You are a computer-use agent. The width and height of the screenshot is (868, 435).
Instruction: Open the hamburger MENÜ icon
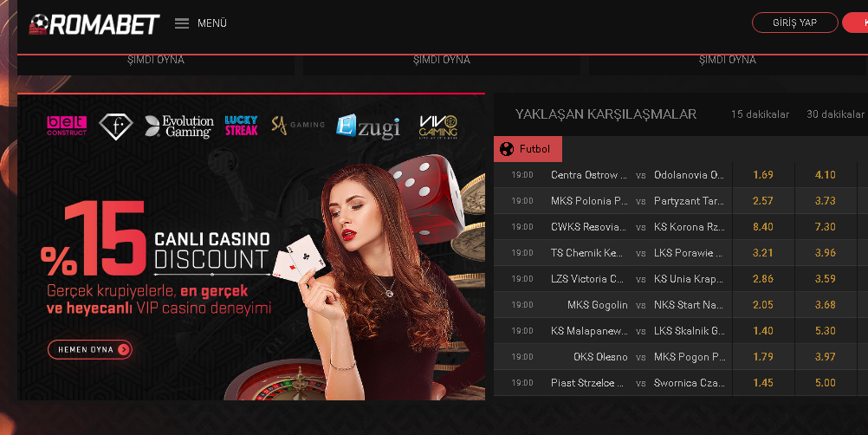point(182,23)
